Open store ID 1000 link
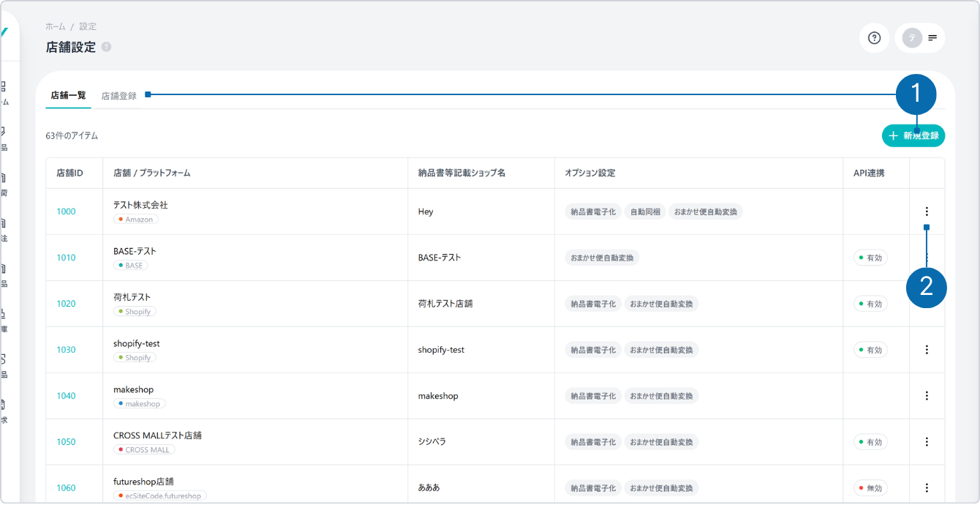This screenshot has width=980, height=505. pos(66,212)
